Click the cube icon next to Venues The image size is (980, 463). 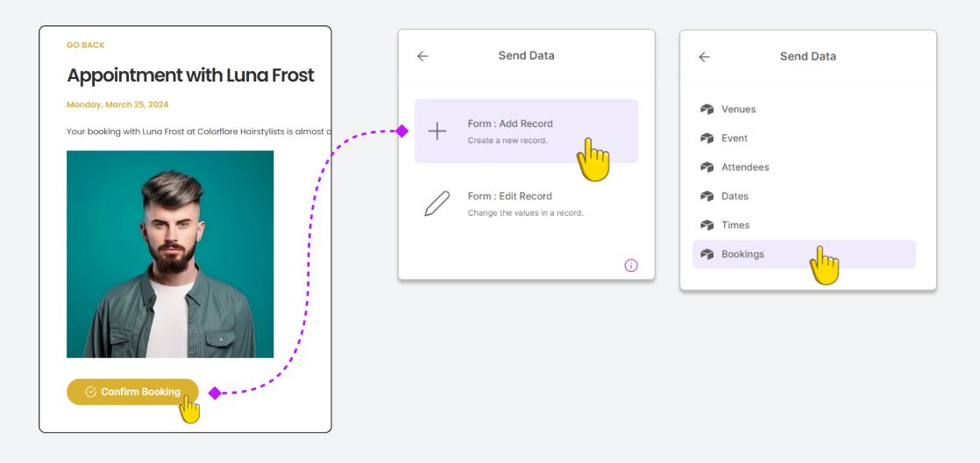tap(707, 110)
